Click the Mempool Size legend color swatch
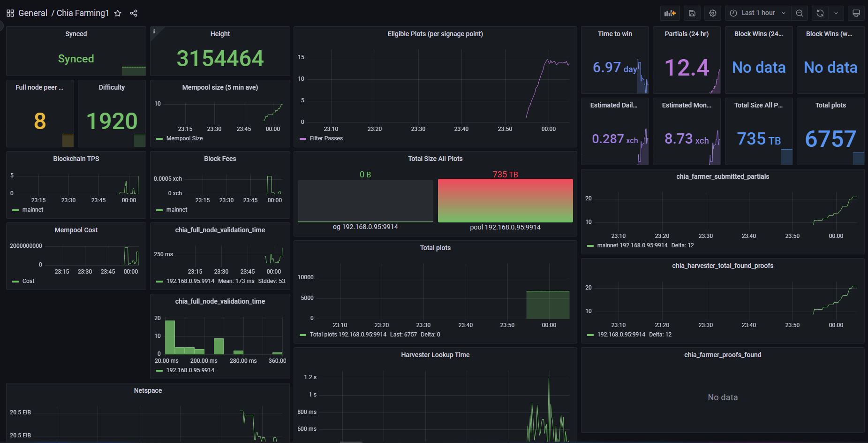This screenshot has width=868, height=443. [x=159, y=138]
